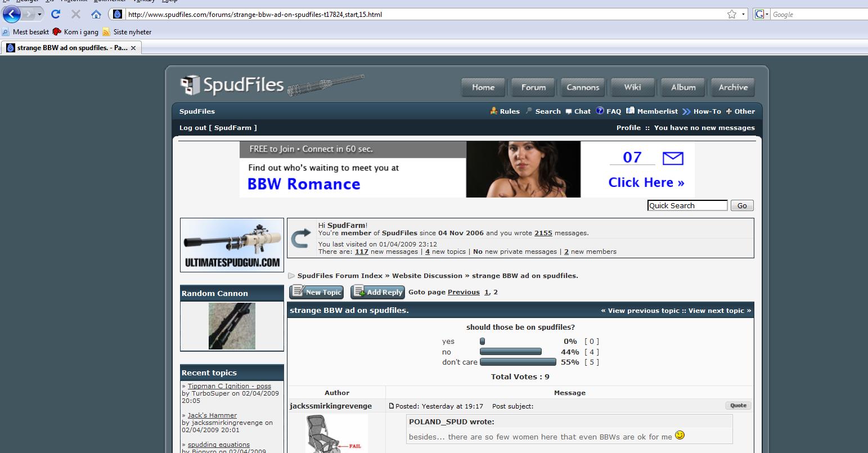868x453 pixels.
Task: Open the Tippman C Ignition recent topic
Action: coord(229,386)
